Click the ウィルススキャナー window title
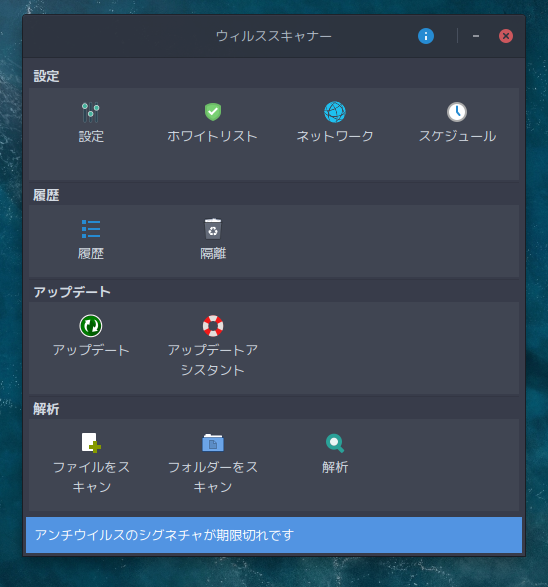The image size is (548, 587). point(274,36)
